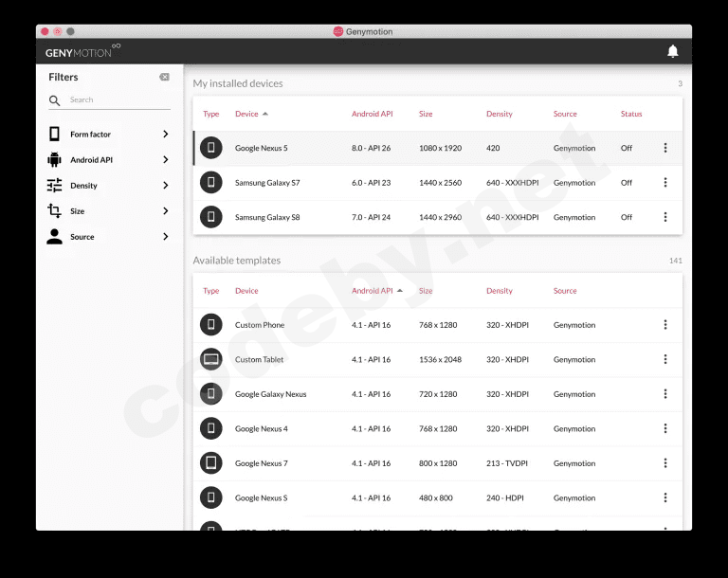Image resolution: width=728 pixels, height=578 pixels.
Task: Click the Google Nexus 7 tablet icon
Action: [x=210, y=462]
